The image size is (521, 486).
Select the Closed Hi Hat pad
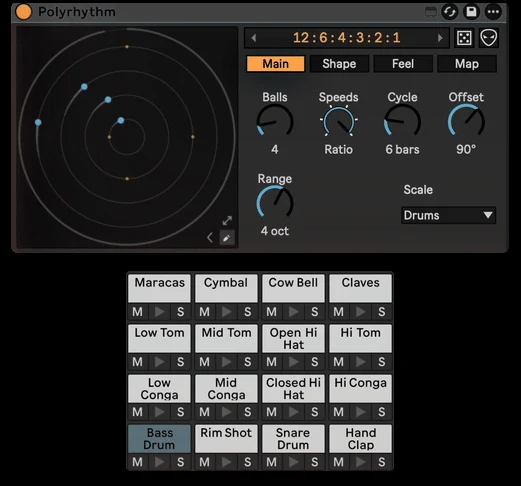(293, 388)
